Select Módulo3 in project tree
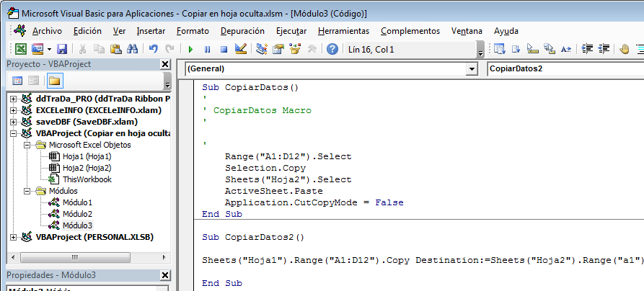644x291 pixels. click(x=77, y=225)
